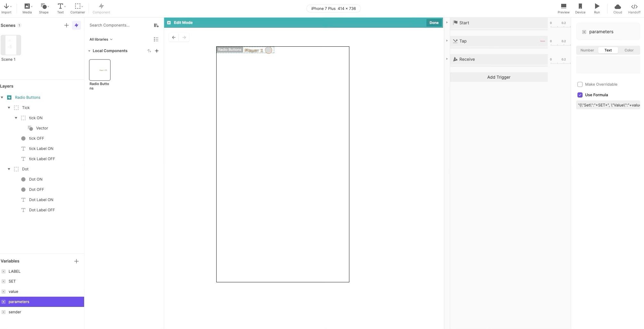
Task: Open Cloud sharing options
Action: coord(617,8)
